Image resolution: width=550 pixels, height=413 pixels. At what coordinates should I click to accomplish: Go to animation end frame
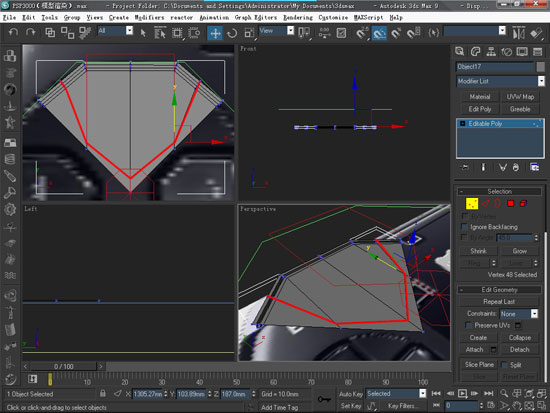[x=489, y=393]
